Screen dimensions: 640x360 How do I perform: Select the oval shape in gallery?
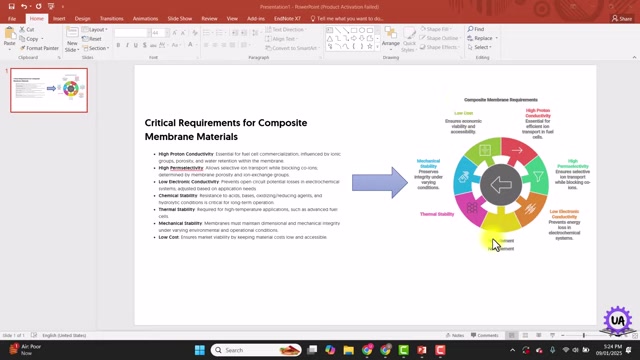(x=362, y=30)
